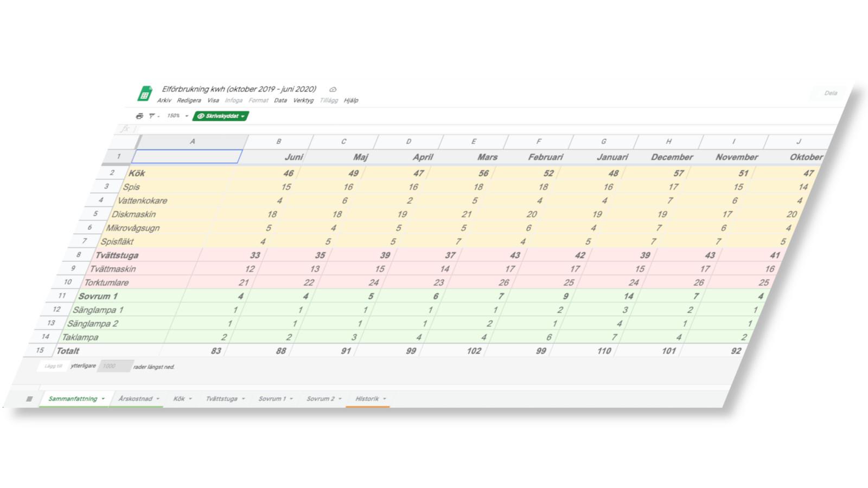Open the 150% zoom dropdown
This screenshot has width=868, height=488.
point(177,116)
